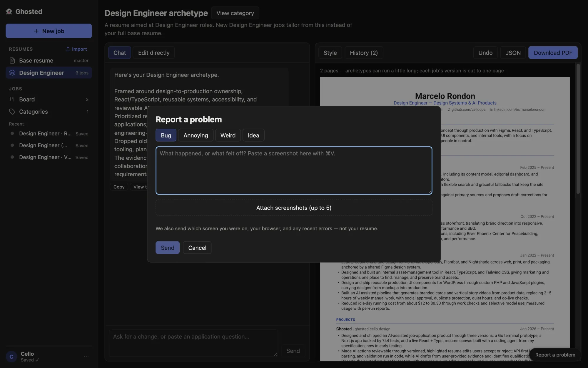Open recent job Design Engineer · R...
The width and height of the screenshot is (588, 368).
[x=49, y=134]
